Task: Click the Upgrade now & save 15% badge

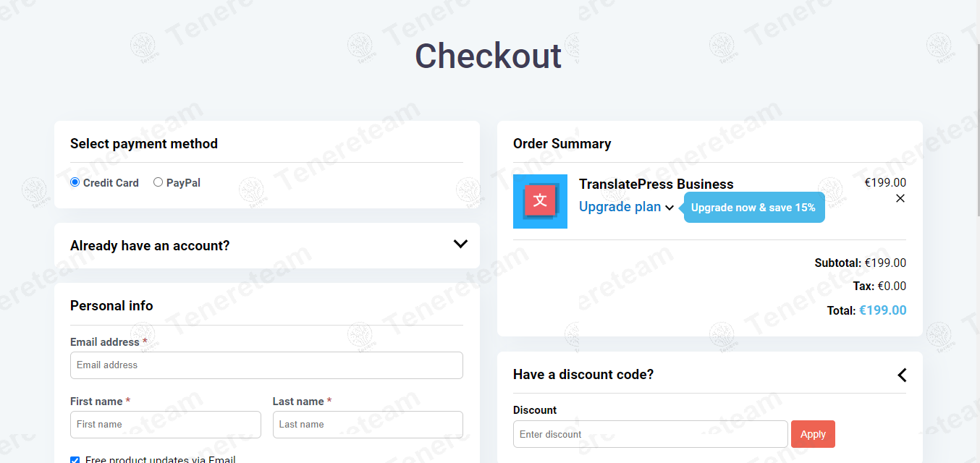Action: [x=753, y=208]
